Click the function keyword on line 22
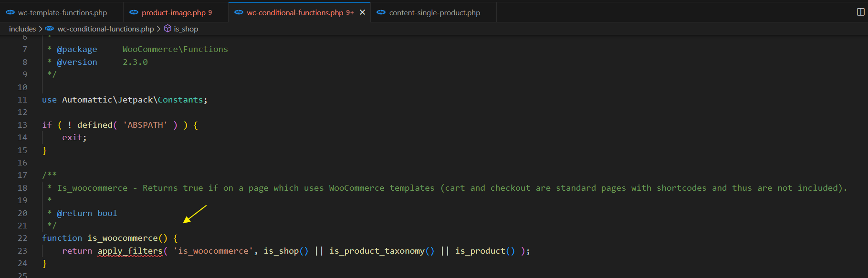The width and height of the screenshot is (868, 278). pos(62,238)
